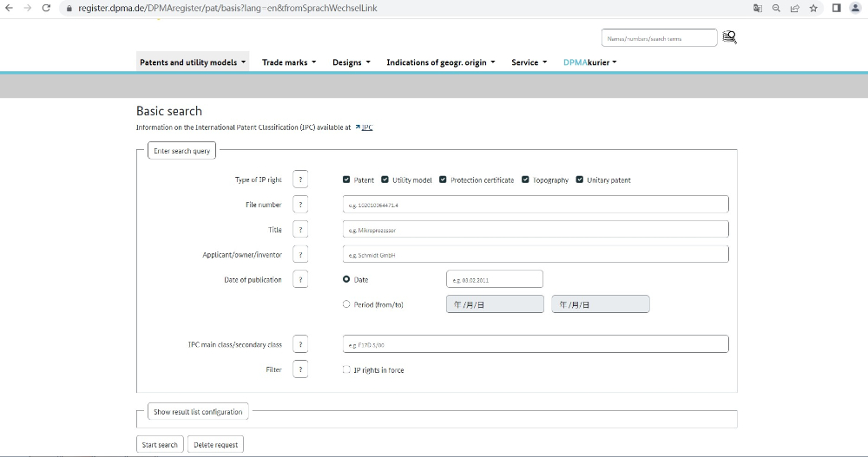Open help icon for Type of IP right

[300, 180]
